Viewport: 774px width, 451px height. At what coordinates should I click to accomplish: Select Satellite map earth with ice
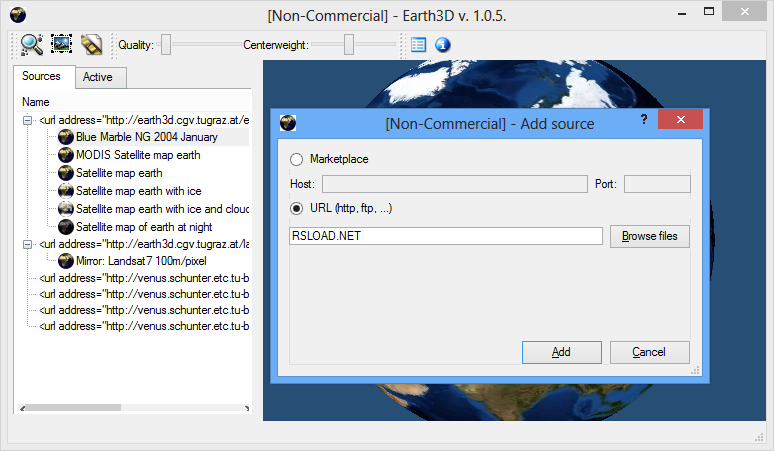[139, 191]
